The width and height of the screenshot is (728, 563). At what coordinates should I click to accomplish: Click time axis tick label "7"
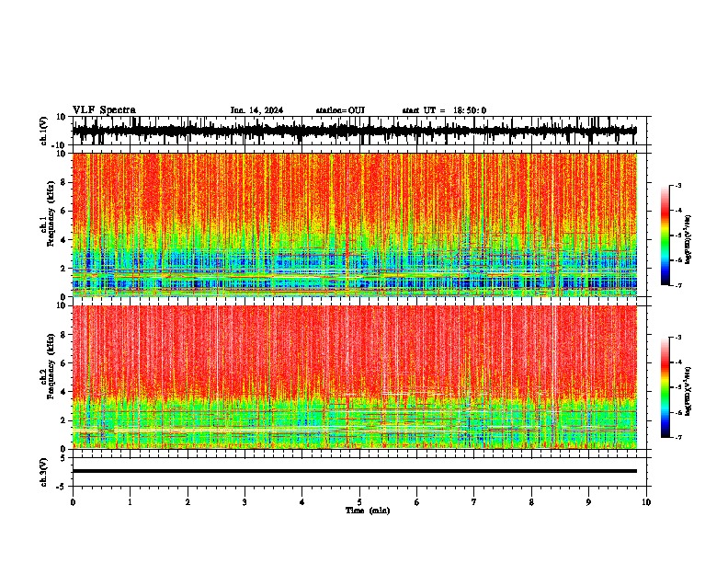point(474,502)
